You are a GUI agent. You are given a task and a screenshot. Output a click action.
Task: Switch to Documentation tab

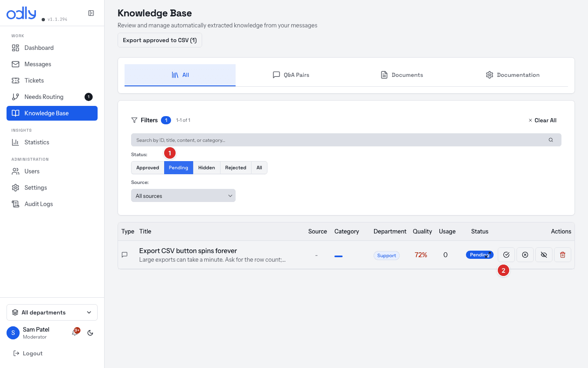point(512,75)
